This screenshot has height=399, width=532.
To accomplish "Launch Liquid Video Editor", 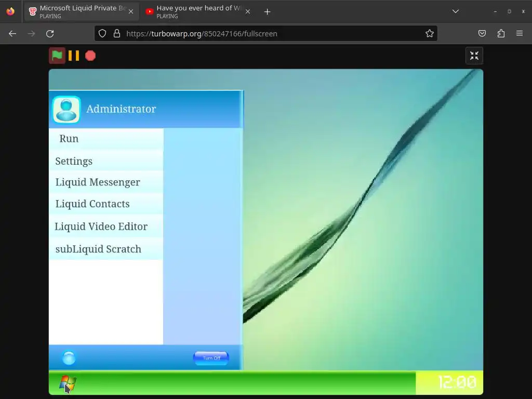I will pos(106,227).
